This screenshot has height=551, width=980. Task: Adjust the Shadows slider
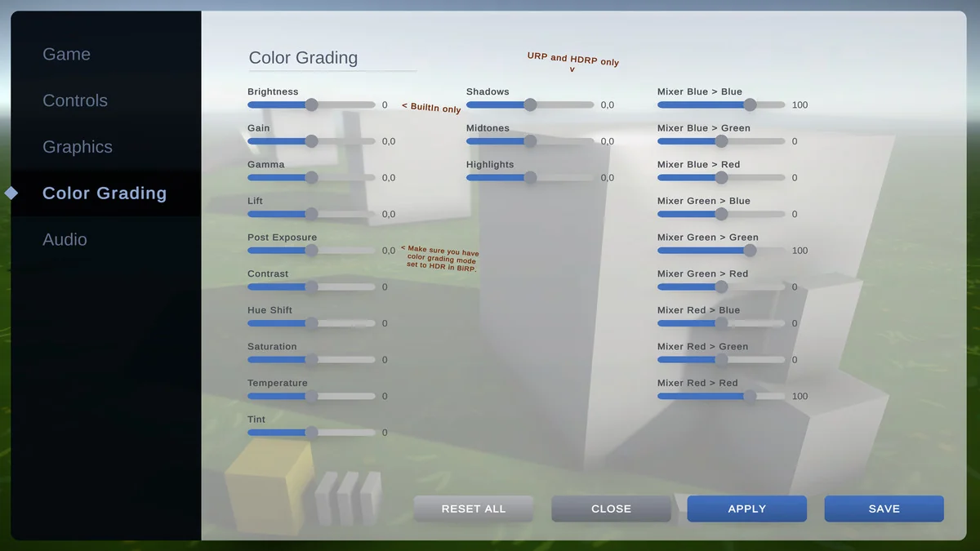531,104
